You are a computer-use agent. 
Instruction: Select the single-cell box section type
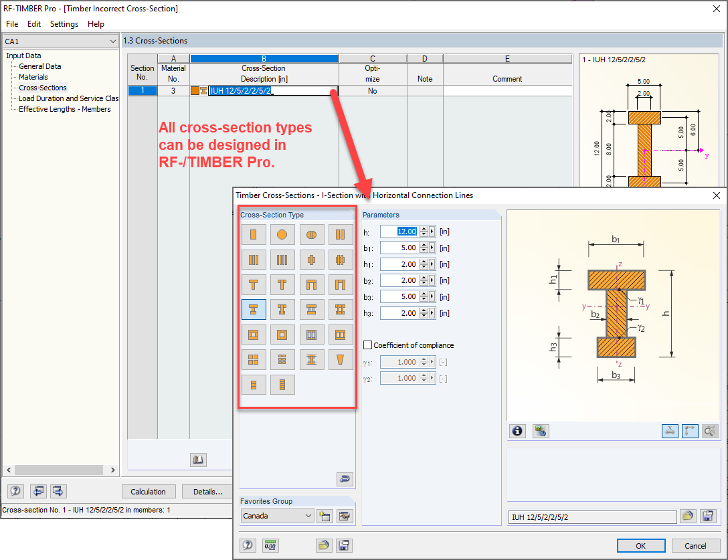pos(254,335)
